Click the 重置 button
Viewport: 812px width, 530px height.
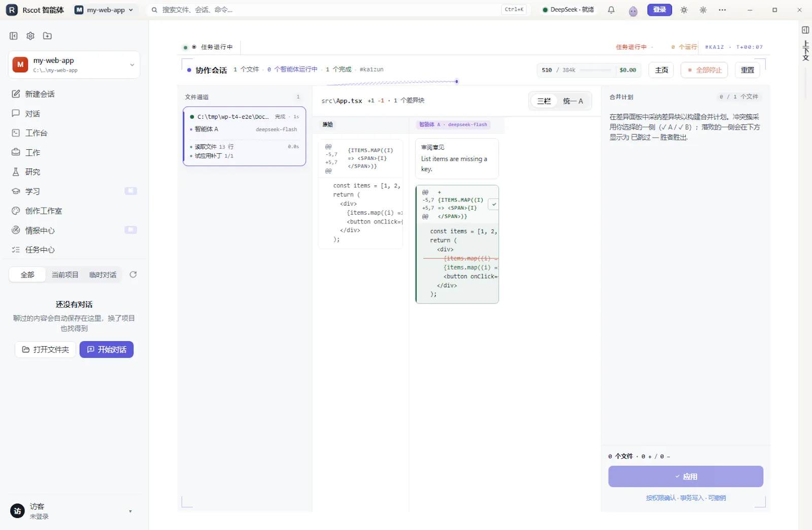pos(747,70)
